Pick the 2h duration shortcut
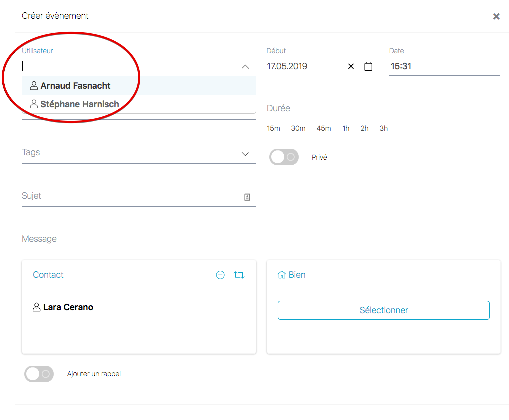The height and width of the screenshot is (420, 509). (x=364, y=128)
